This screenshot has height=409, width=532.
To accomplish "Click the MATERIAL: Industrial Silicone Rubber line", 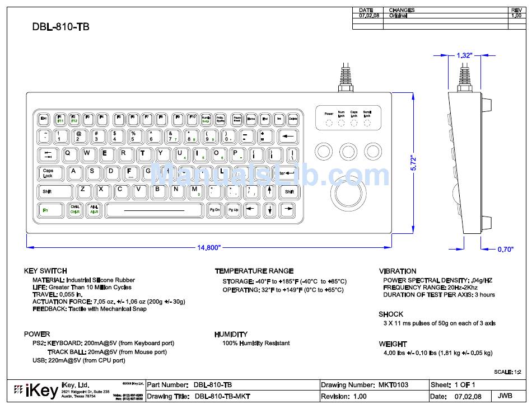I will coord(83,280).
